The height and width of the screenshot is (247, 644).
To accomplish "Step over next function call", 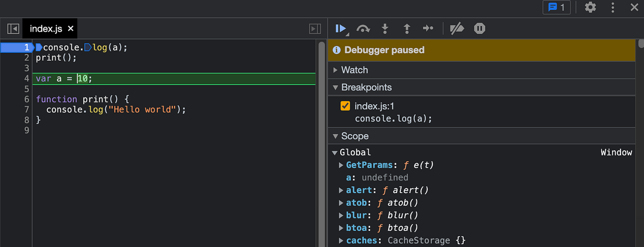I will click(363, 28).
